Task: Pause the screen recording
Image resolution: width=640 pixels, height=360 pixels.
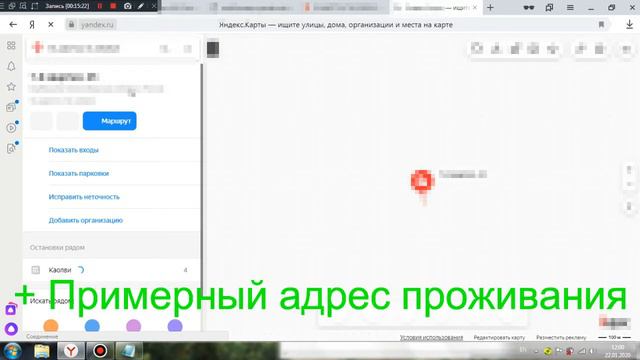Action: pyautogui.click(x=100, y=6)
